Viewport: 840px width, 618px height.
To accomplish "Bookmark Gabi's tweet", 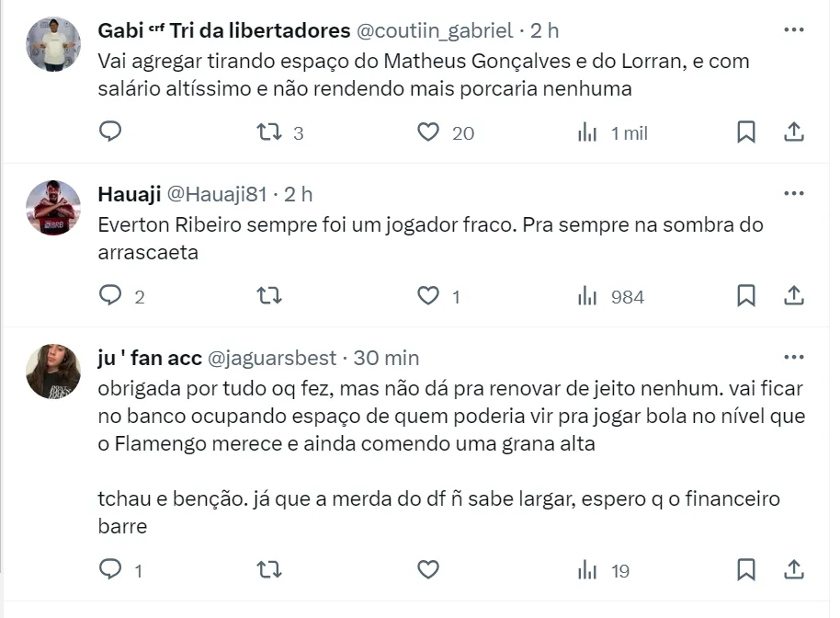I will 746,132.
